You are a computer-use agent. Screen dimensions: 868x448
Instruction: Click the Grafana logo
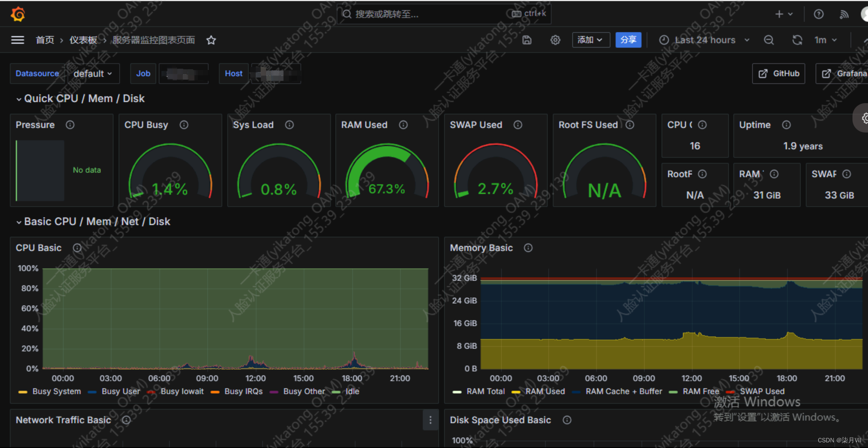click(x=17, y=14)
